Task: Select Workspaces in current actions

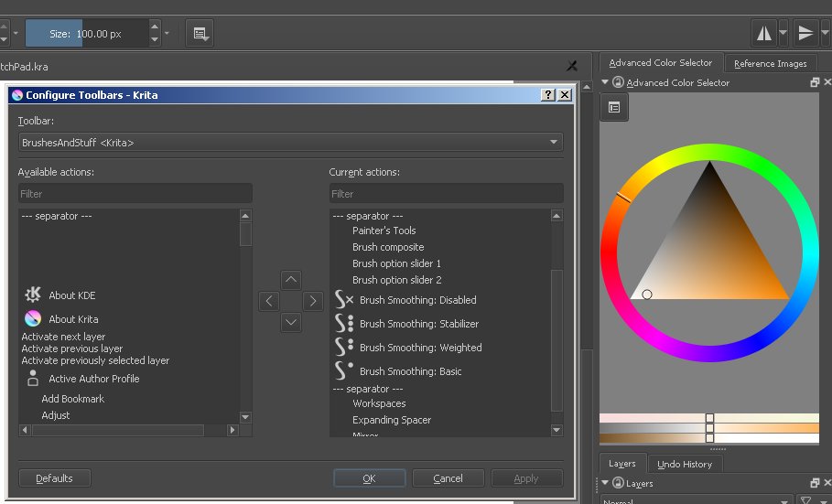Action: (x=379, y=403)
